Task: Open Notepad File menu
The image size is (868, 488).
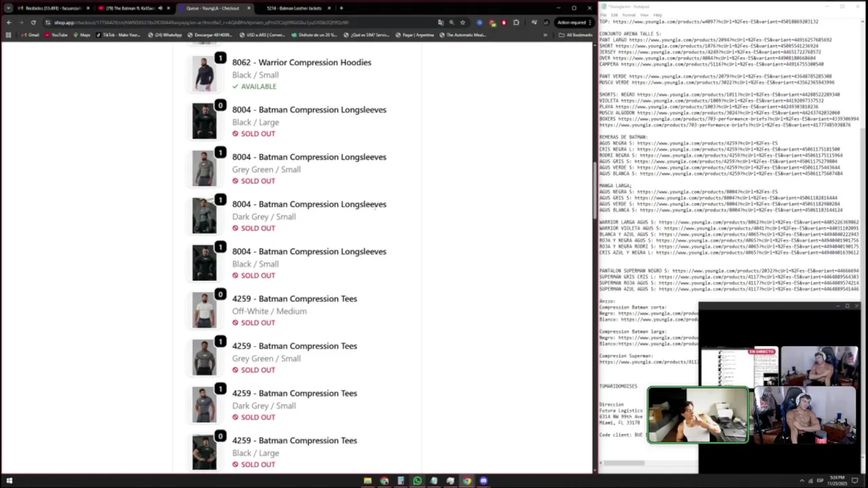Action: [x=603, y=15]
